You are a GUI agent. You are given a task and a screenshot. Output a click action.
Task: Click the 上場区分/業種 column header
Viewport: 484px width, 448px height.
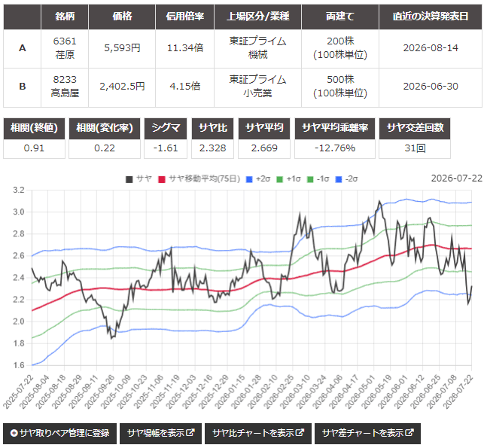[x=257, y=17]
